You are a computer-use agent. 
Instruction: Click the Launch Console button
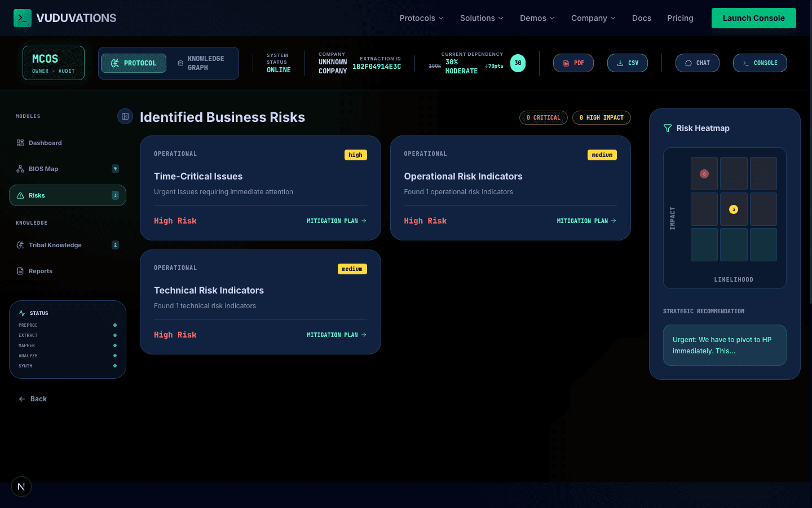(754, 18)
